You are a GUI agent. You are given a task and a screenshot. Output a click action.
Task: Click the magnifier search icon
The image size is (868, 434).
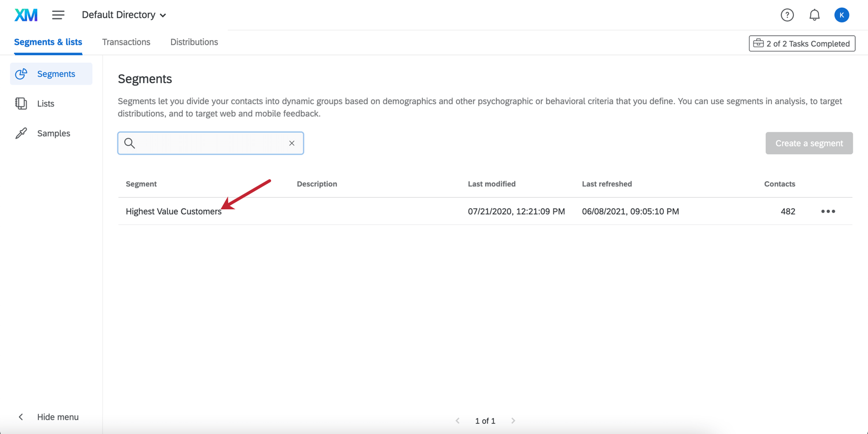tap(130, 143)
